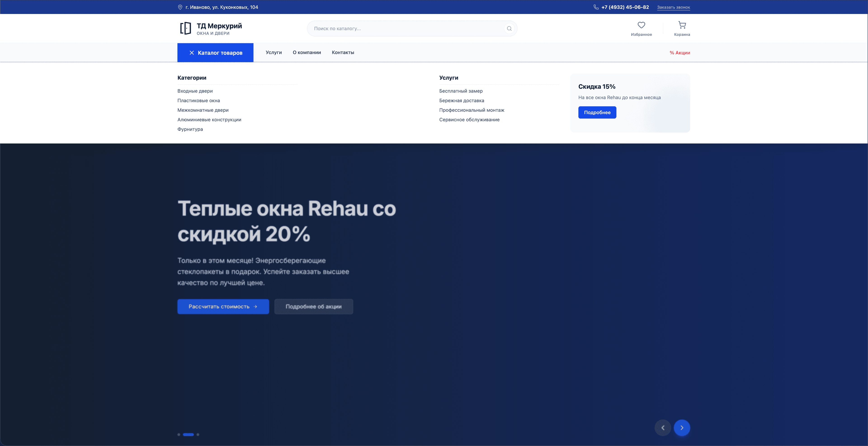Click Теплые окна Rehau hero heading
This screenshot has width=868, height=446.
pyautogui.click(x=287, y=221)
